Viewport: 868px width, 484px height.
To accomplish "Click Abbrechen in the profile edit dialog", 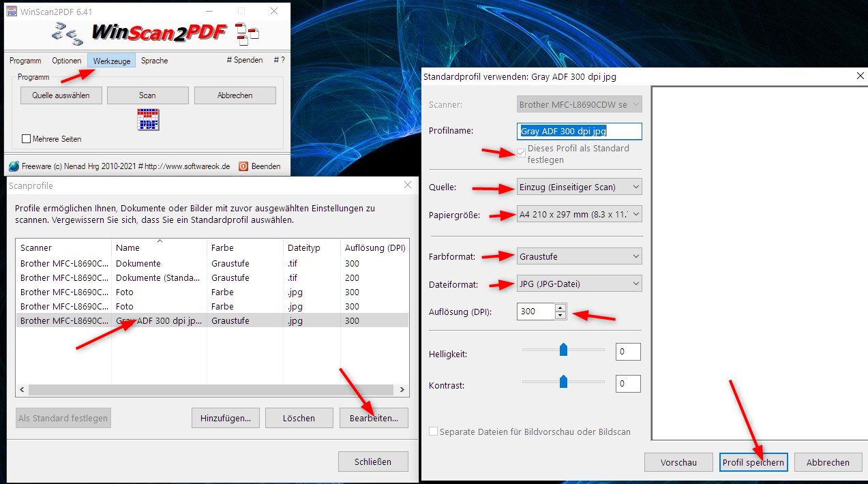I will pos(828,462).
